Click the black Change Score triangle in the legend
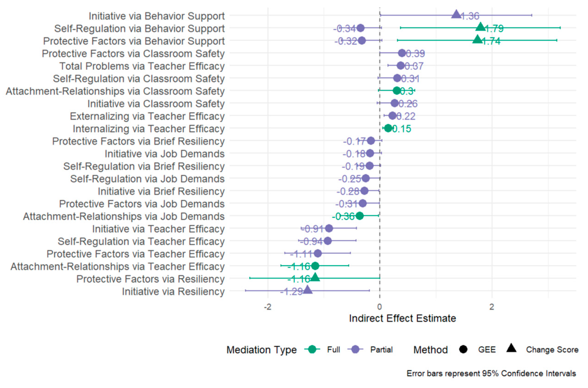The height and width of the screenshot is (388, 588). click(x=511, y=348)
